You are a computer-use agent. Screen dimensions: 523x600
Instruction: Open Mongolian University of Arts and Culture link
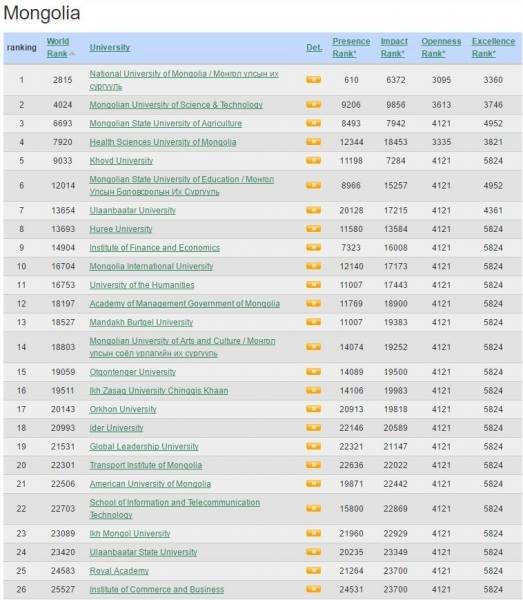[x=182, y=347]
